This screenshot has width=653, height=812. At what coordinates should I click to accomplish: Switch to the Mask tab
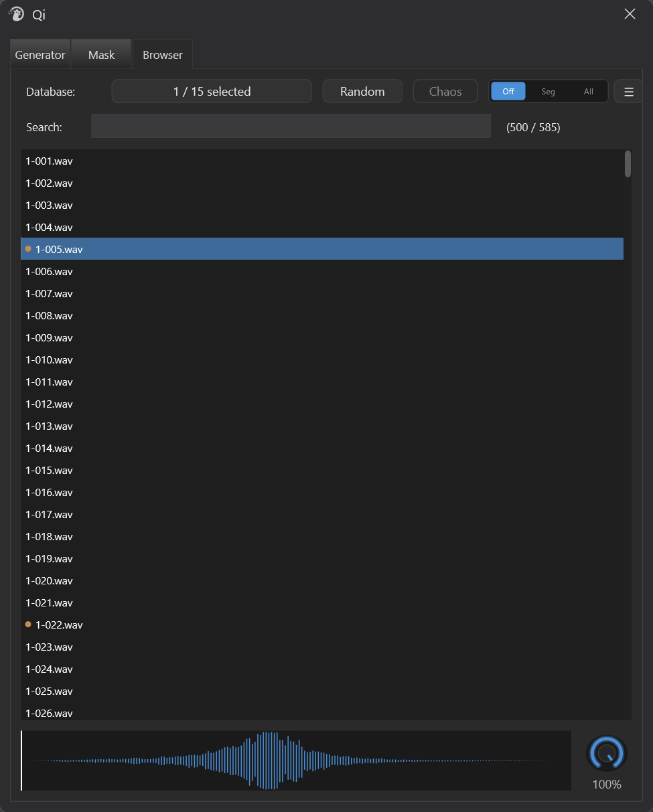pyautogui.click(x=102, y=55)
